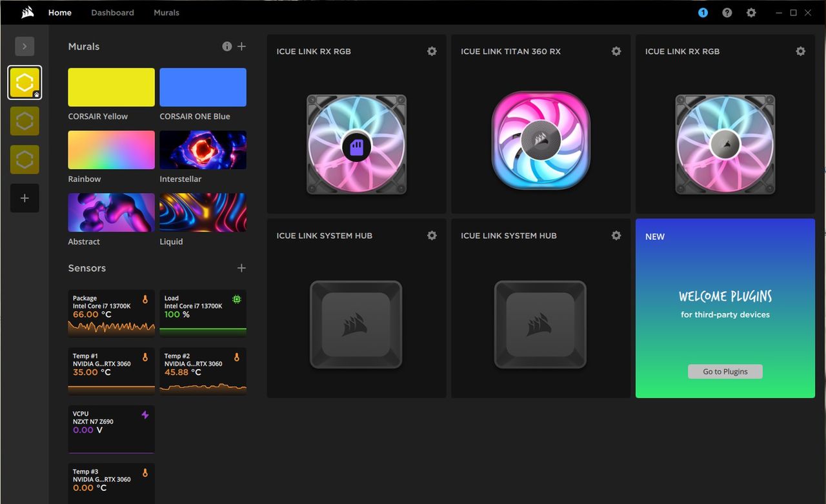Apply the CORSAIR Yellow mural
826x504 pixels.
pos(111,87)
